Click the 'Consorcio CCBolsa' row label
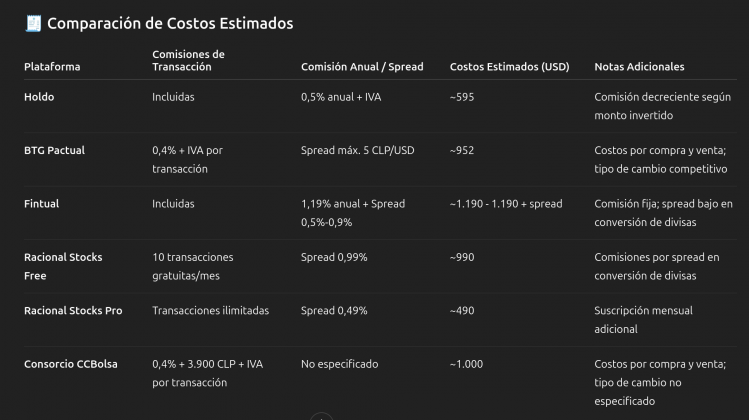 [71, 364]
